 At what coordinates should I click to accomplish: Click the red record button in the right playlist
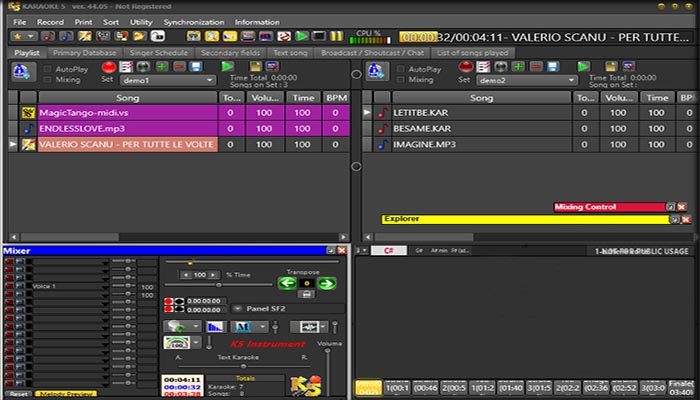[x=466, y=67]
